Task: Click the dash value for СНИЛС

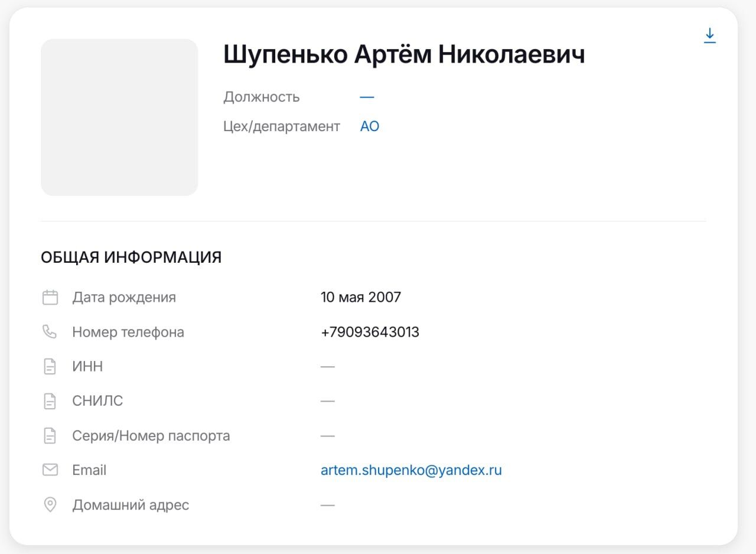Action: tap(328, 401)
